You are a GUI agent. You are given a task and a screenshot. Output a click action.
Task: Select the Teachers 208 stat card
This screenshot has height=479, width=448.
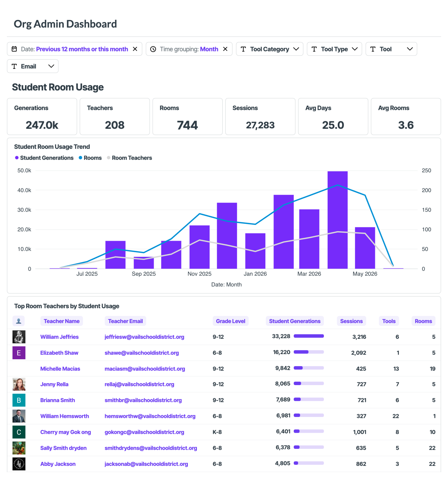click(x=115, y=117)
